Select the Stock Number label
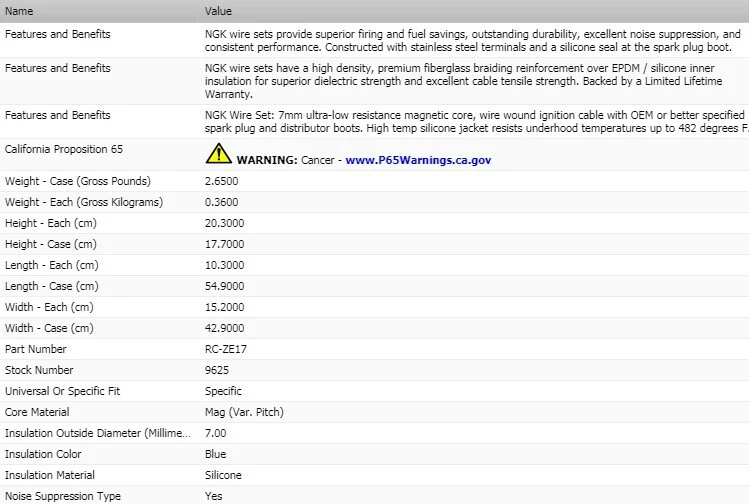Image resolution: width=749 pixels, height=504 pixels. point(39,370)
